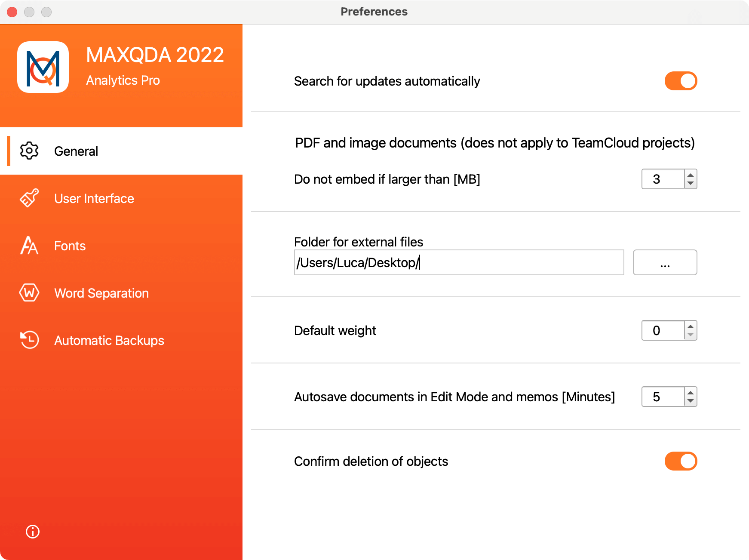
Task: Click the Automatic Backups clock icon
Action: [29, 340]
